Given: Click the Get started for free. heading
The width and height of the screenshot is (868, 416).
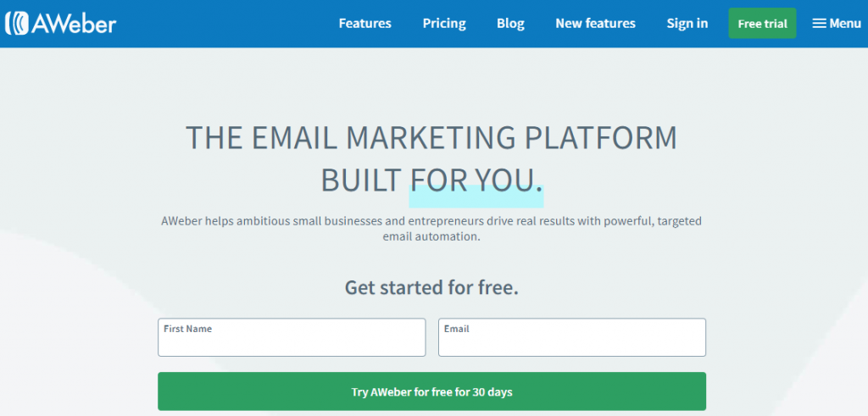Looking at the screenshot, I should click(431, 288).
